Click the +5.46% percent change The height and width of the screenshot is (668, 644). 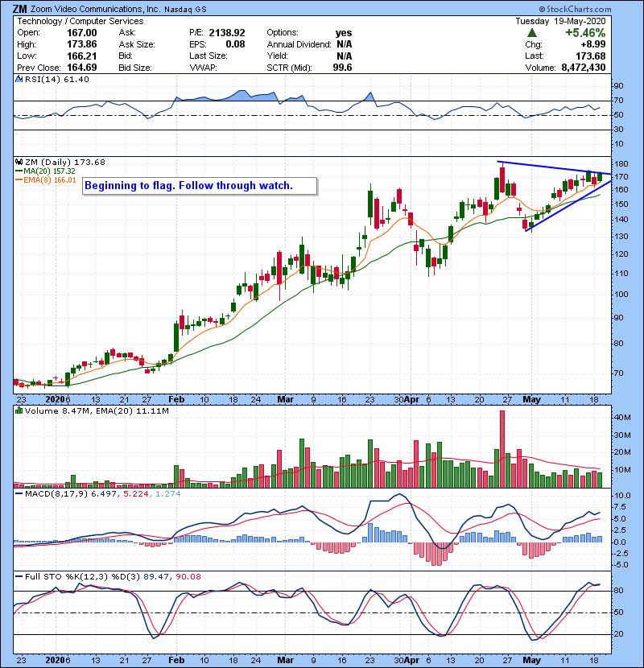click(x=585, y=33)
